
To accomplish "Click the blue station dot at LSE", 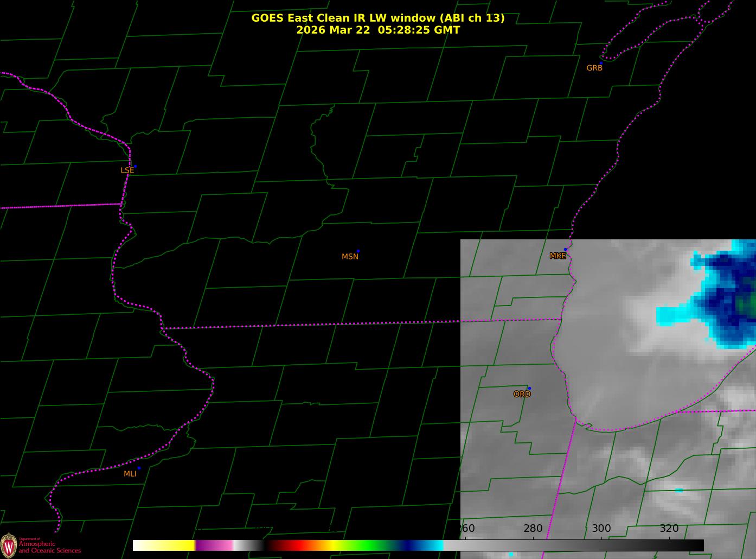I will point(135,166).
